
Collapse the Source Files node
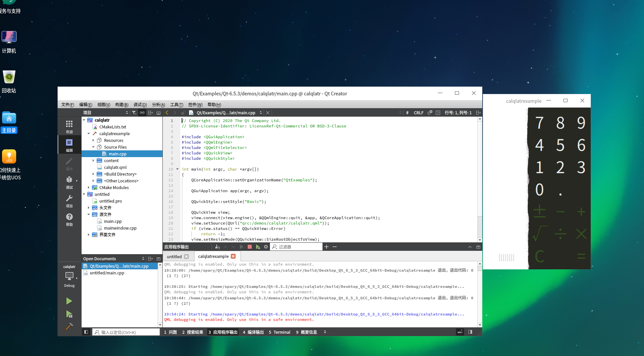pos(93,147)
